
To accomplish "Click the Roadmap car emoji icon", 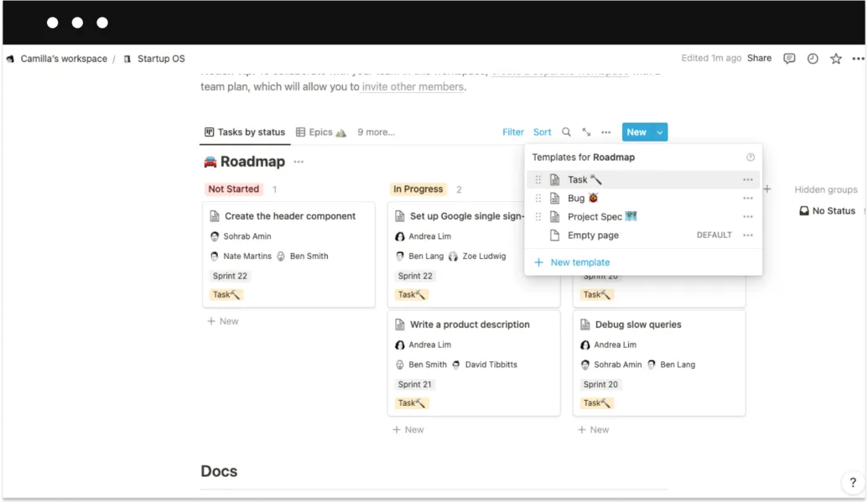I will [x=210, y=162].
